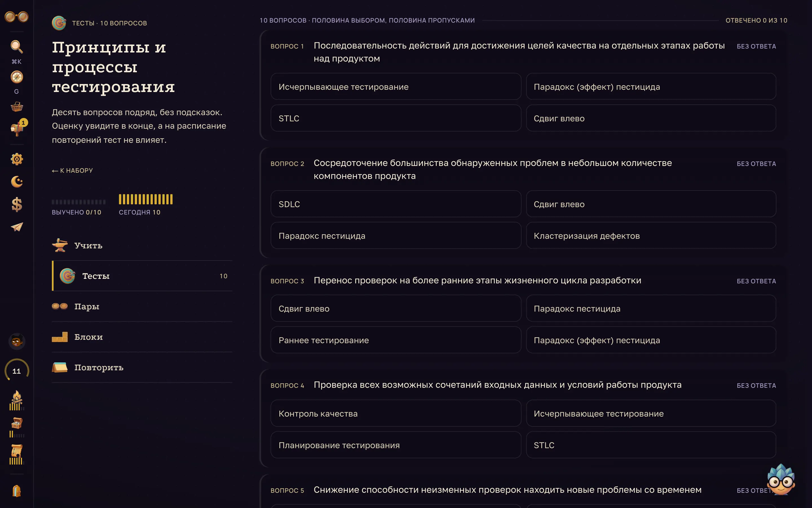Screen dimensions: 812x508
Task: Select Раннее тестирование in question 3
Action: point(396,340)
